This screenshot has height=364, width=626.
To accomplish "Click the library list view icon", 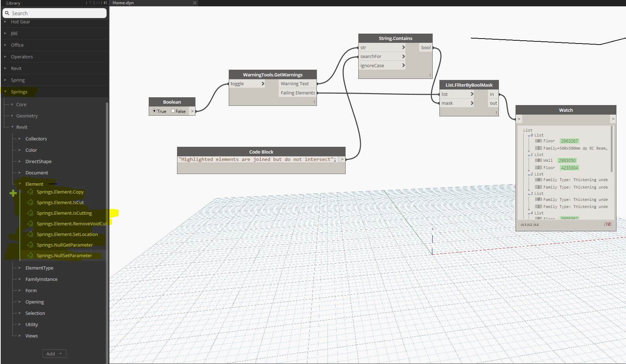I will [98, 3].
